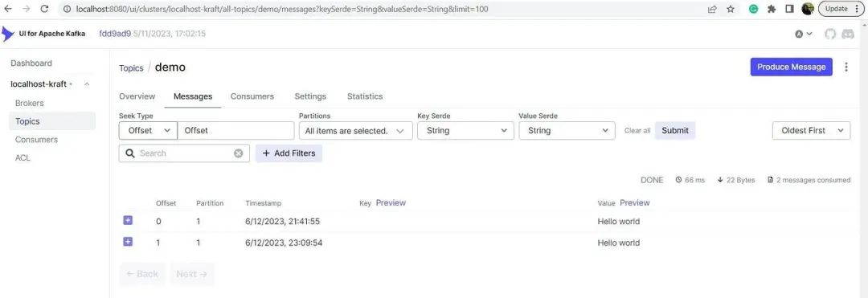Click the Produce Message button
868x298 pixels.
(791, 67)
